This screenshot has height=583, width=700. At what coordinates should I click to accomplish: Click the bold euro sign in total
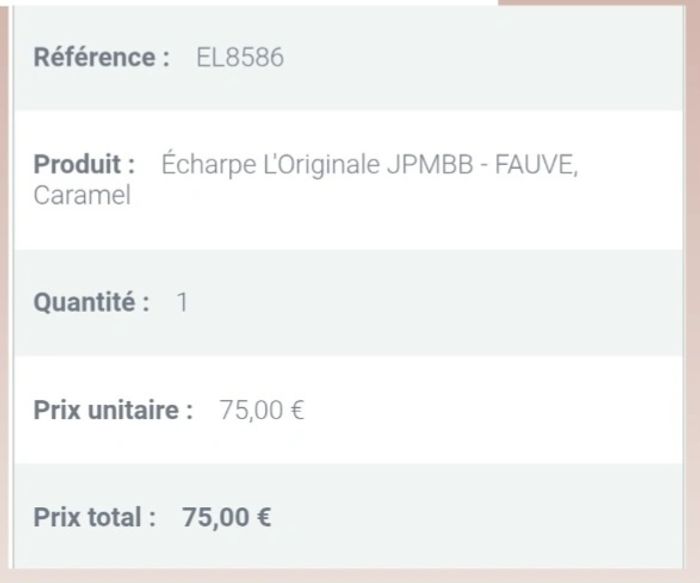tap(263, 518)
